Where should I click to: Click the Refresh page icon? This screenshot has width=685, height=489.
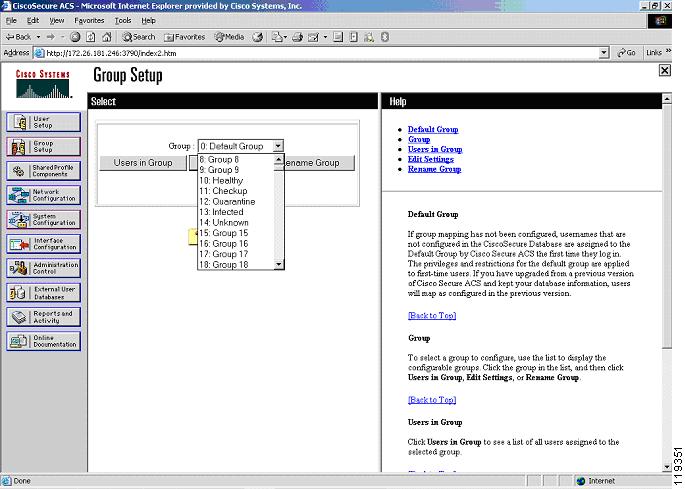point(91,37)
